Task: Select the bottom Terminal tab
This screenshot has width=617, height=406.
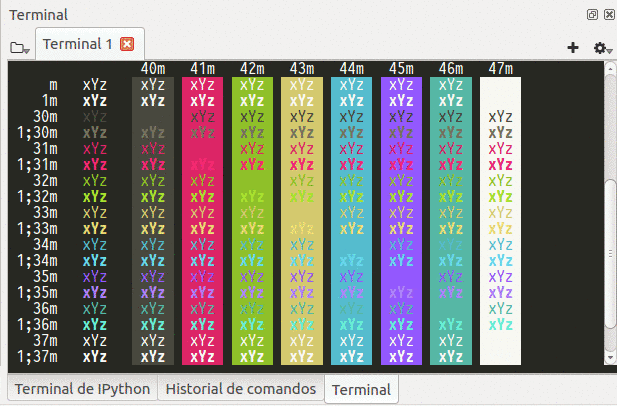Action: 360,389
